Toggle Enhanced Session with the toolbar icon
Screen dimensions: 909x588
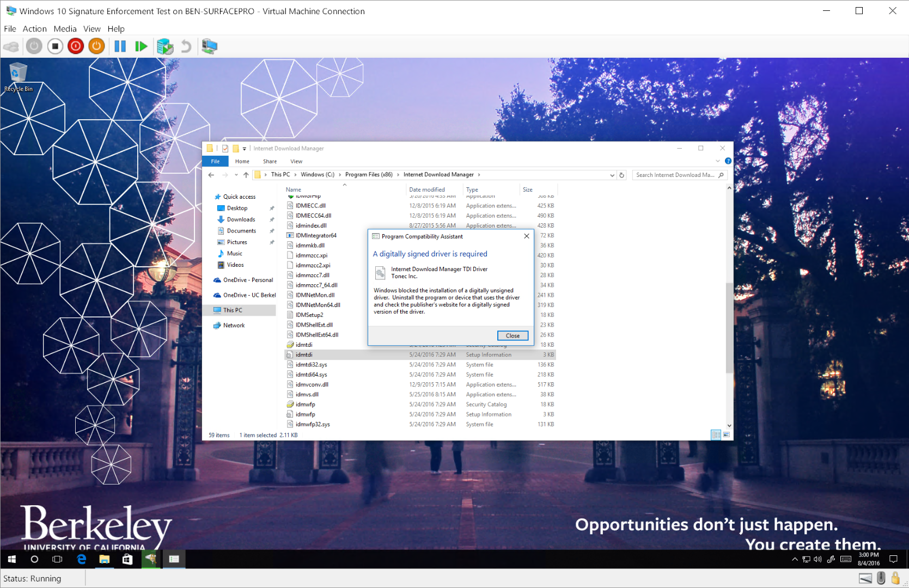(x=209, y=46)
